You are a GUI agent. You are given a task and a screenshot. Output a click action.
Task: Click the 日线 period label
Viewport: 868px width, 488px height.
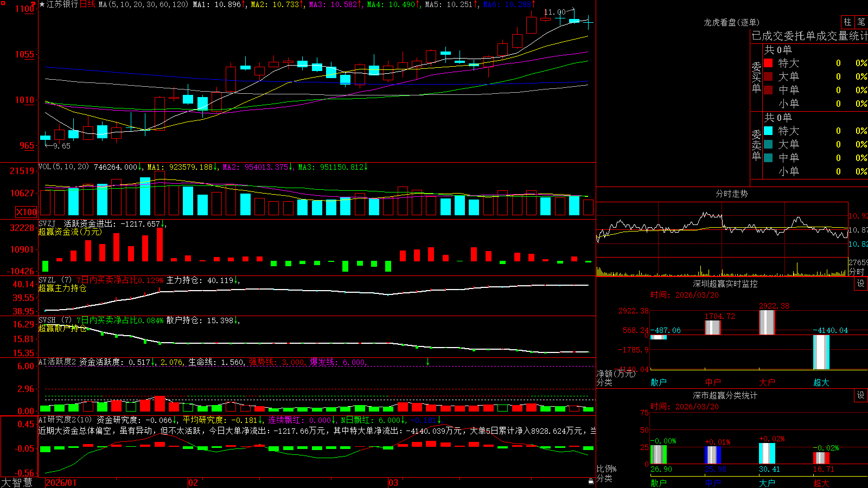87,4
